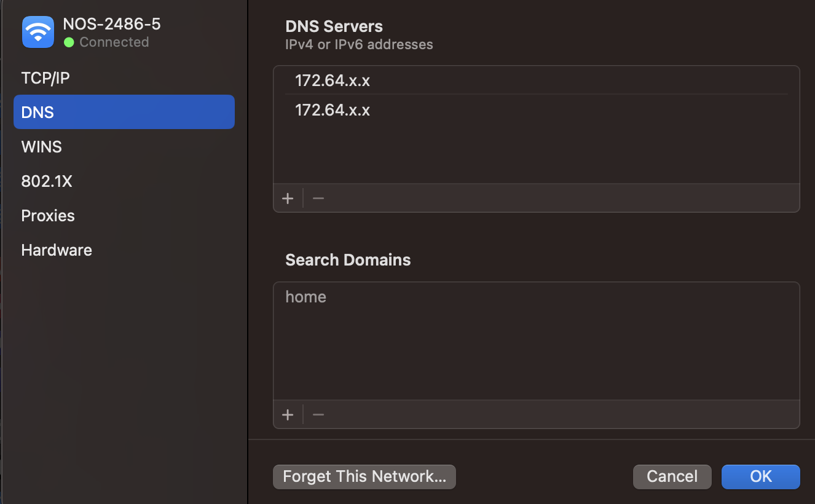Select DNS in the sidebar
The height and width of the screenshot is (504, 815).
click(37, 112)
